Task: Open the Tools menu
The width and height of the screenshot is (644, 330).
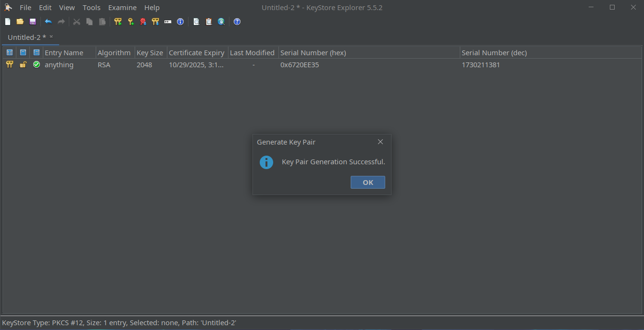Action: pos(91,8)
